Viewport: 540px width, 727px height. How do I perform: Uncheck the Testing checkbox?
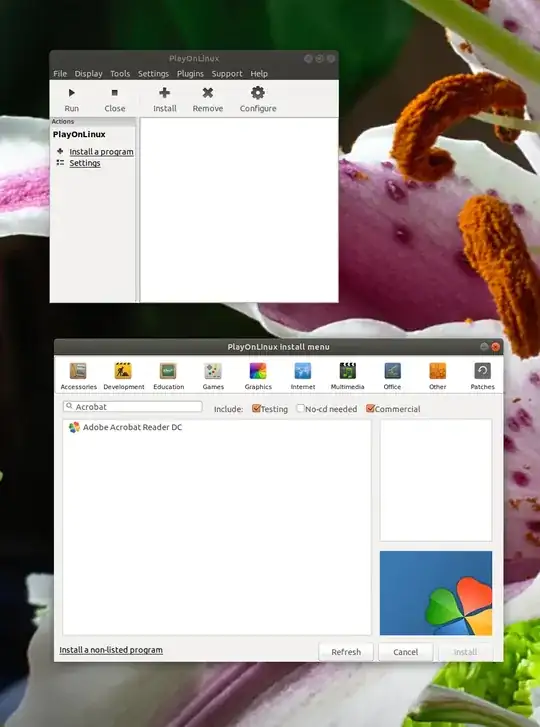coord(256,408)
